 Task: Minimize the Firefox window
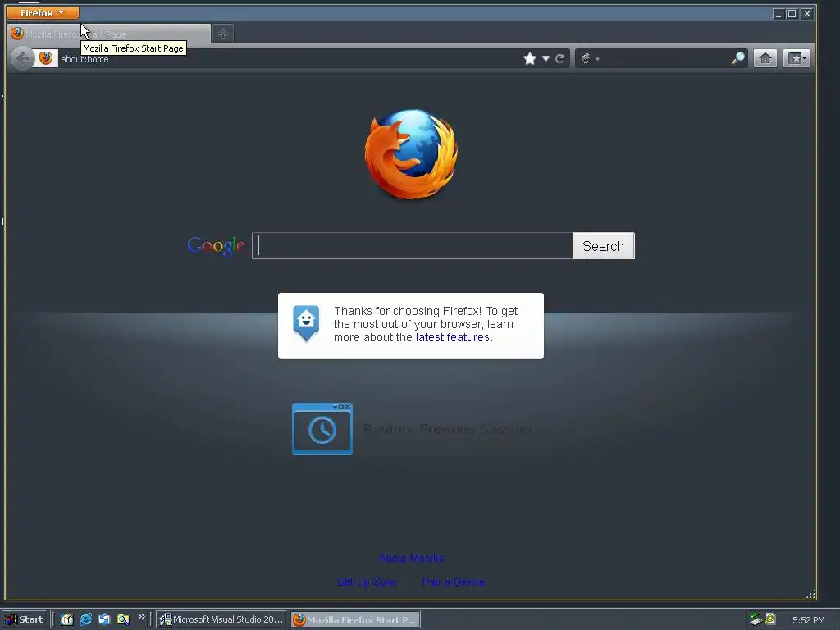click(778, 14)
